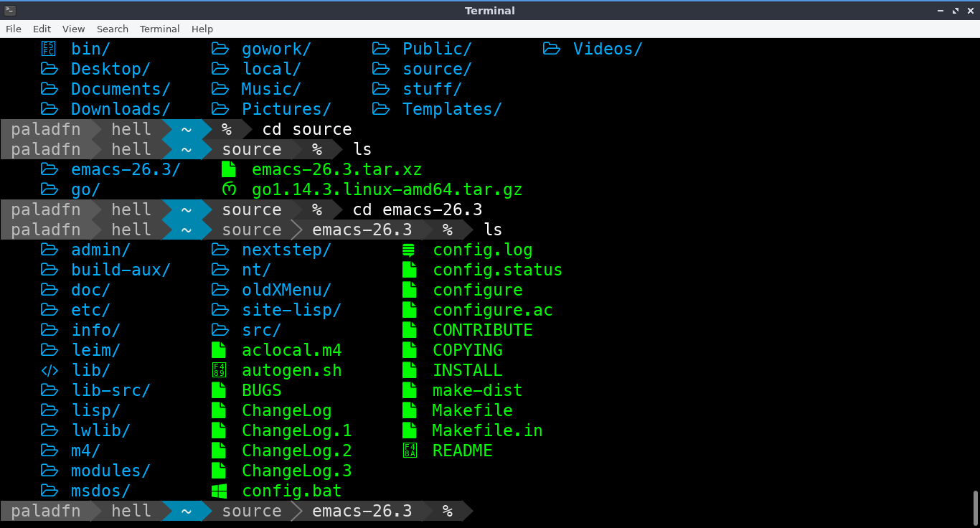Click the folder icon beside Desktop/
This screenshot has width=980, height=528.
[50, 69]
